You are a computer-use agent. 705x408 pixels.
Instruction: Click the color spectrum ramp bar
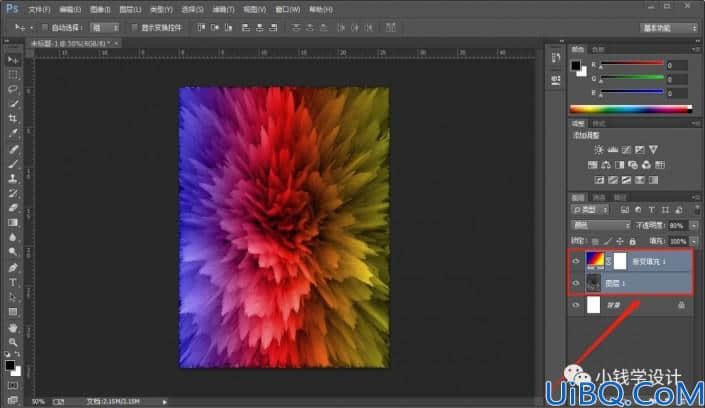click(630, 109)
